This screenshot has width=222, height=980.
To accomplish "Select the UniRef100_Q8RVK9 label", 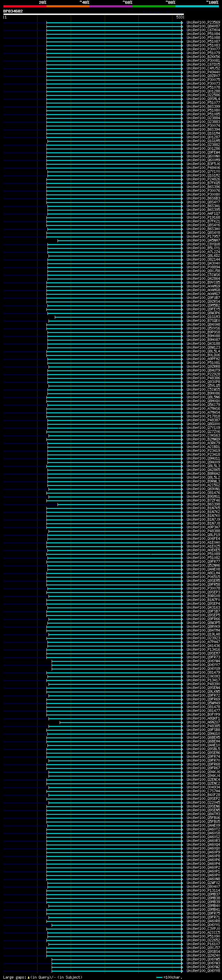I will 203,627.
